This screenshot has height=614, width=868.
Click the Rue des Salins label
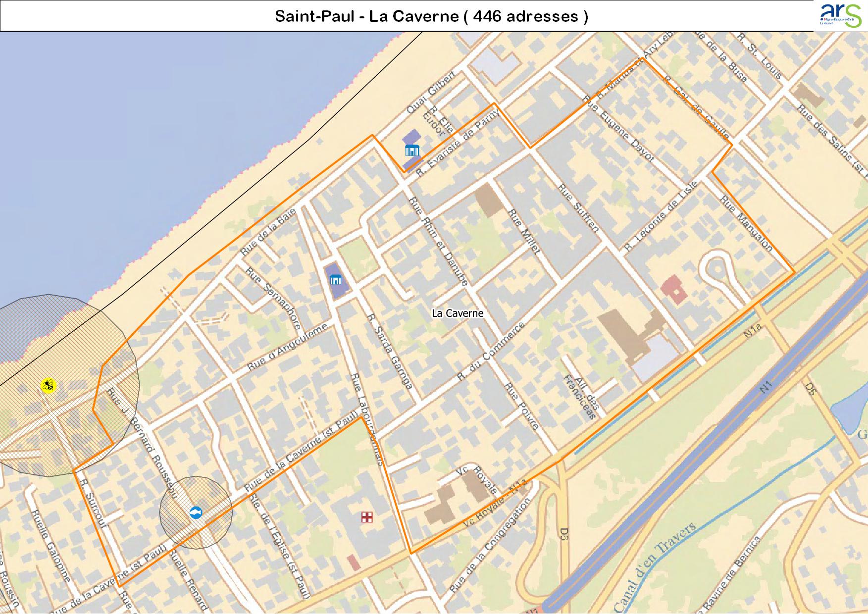832,142
